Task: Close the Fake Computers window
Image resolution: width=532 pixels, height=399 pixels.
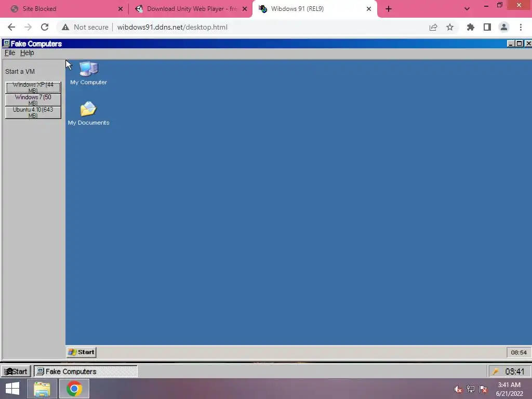Action: click(528, 44)
